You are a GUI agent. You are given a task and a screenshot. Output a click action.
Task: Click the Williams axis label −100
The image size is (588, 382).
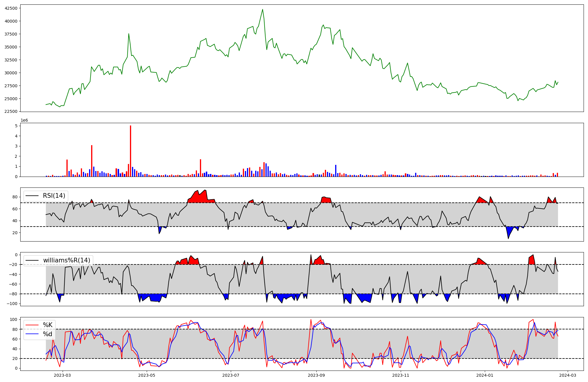(x=12, y=304)
